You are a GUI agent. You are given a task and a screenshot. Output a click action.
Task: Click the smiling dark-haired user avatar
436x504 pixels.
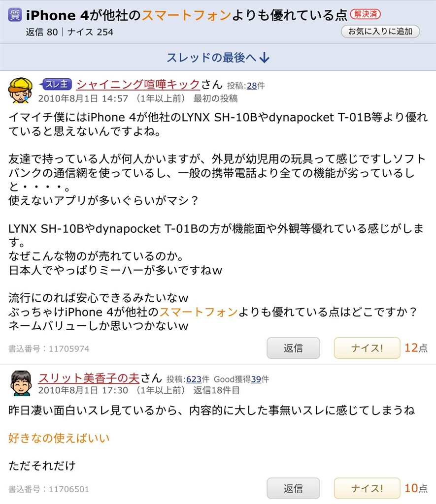click(21, 383)
